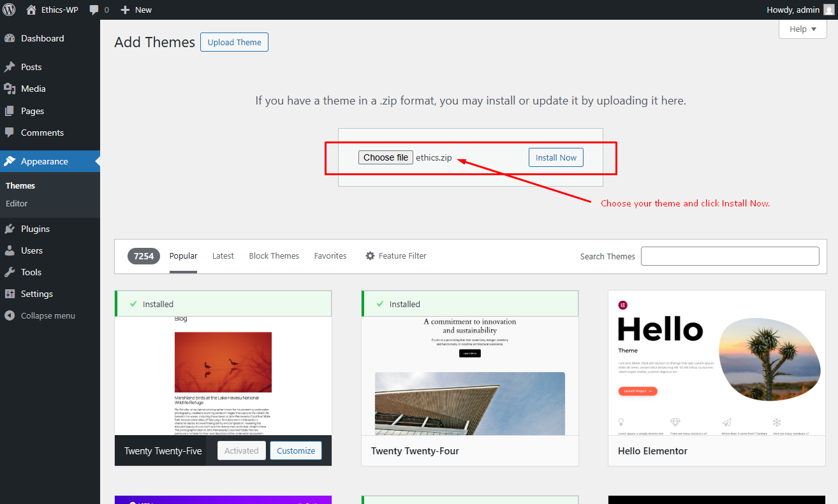Click the Upload Theme button
This screenshot has width=838, height=504.
coord(235,42)
